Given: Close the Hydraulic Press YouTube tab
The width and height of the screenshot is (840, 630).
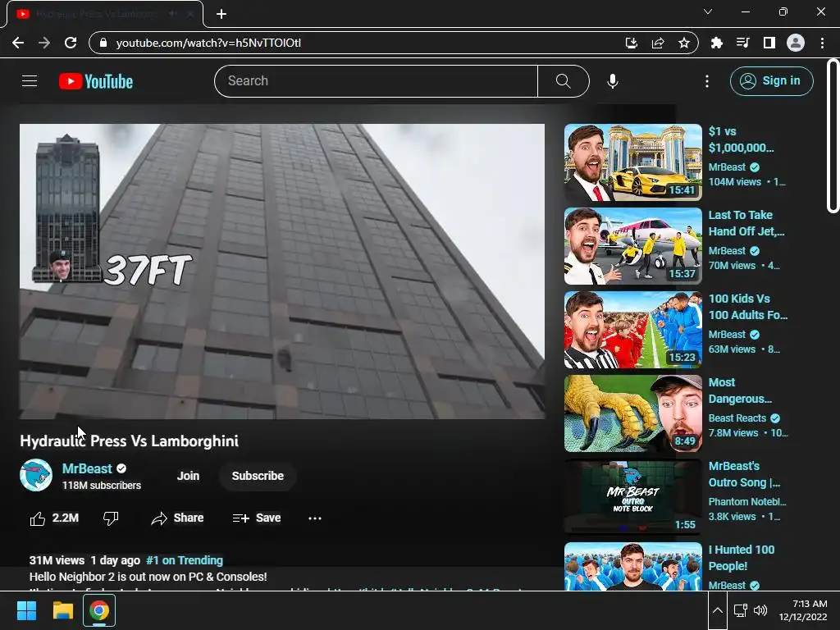Looking at the screenshot, I should click(189, 14).
